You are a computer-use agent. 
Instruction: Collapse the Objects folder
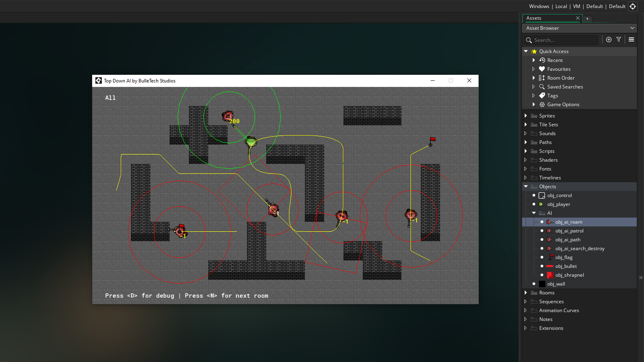526,187
